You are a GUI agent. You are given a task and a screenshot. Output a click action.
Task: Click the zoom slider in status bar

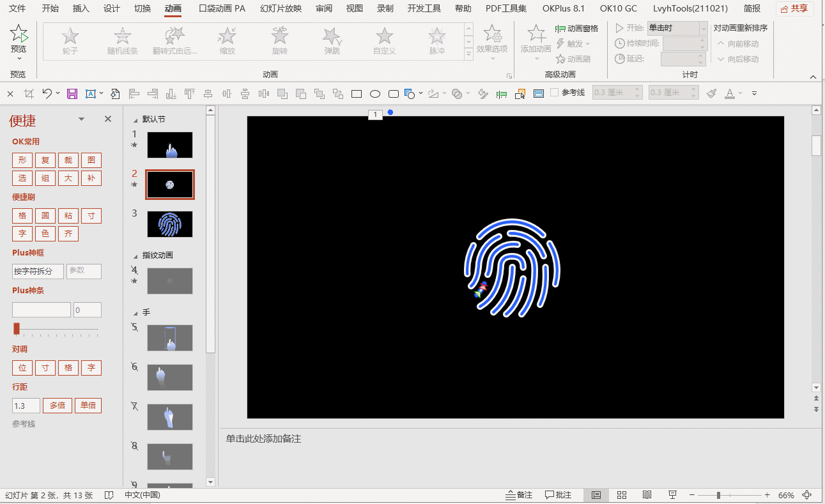(719, 495)
